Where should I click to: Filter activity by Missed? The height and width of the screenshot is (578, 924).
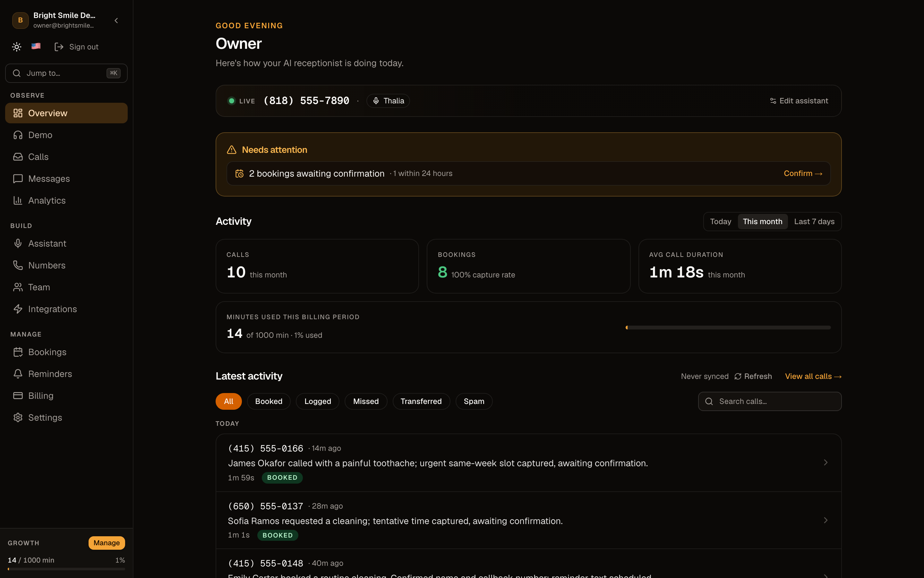coord(366,401)
